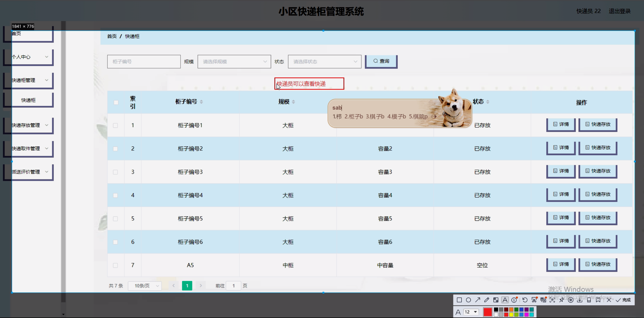The height and width of the screenshot is (318, 644).
Task: Select the mosaic blur tool
Action: tap(496, 300)
